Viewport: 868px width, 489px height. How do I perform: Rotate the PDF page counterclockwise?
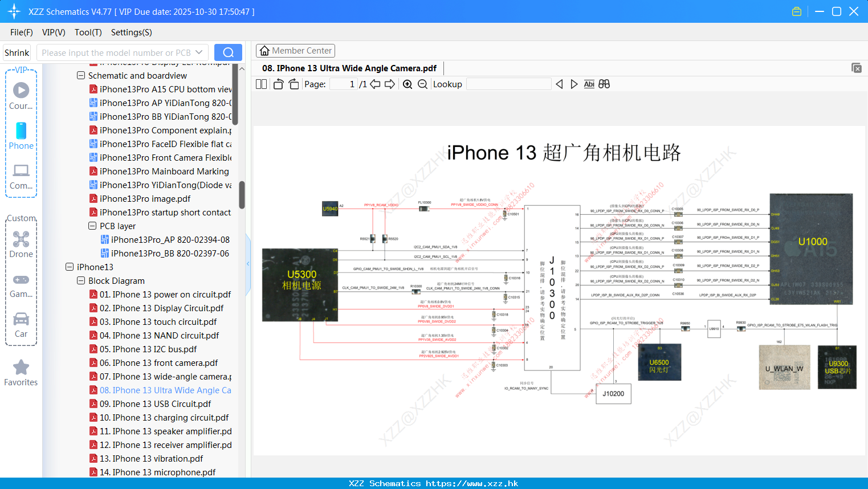[x=278, y=84]
